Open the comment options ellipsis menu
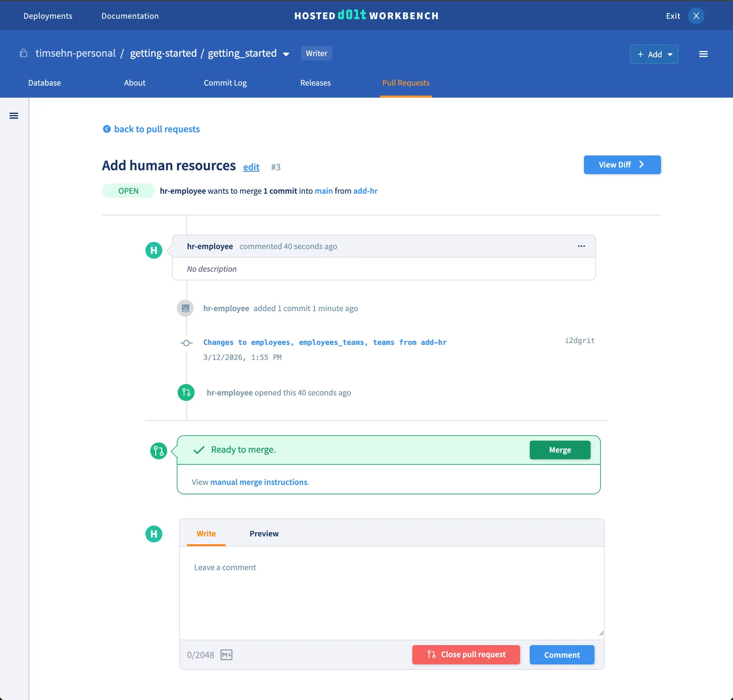Image resolution: width=733 pixels, height=700 pixels. click(581, 246)
